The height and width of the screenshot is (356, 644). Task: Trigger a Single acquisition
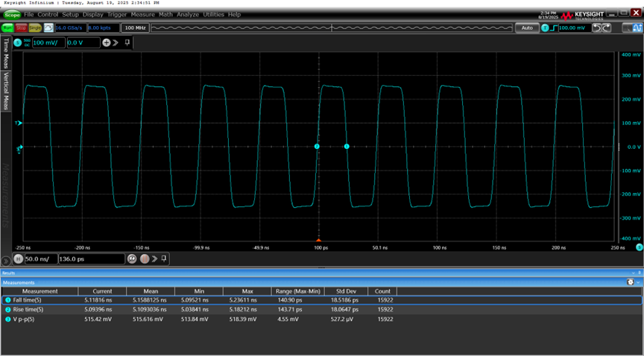[35, 28]
